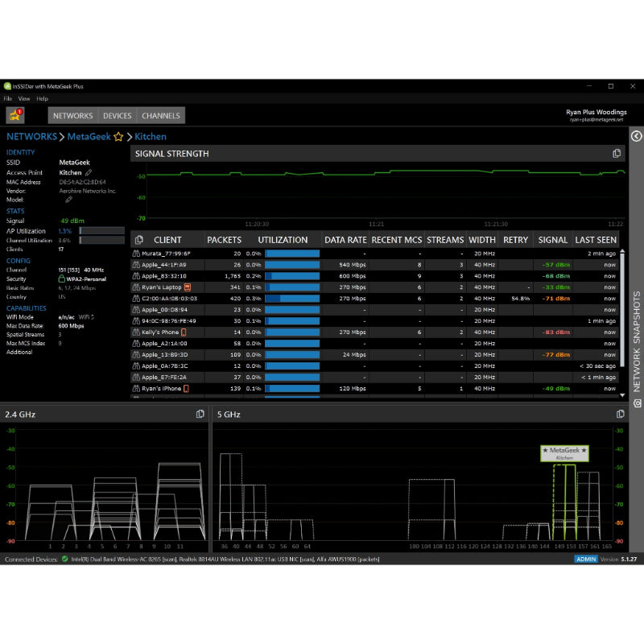
Task: Open Ryan Plus Woodings account
Action: [x=596, y=115]
